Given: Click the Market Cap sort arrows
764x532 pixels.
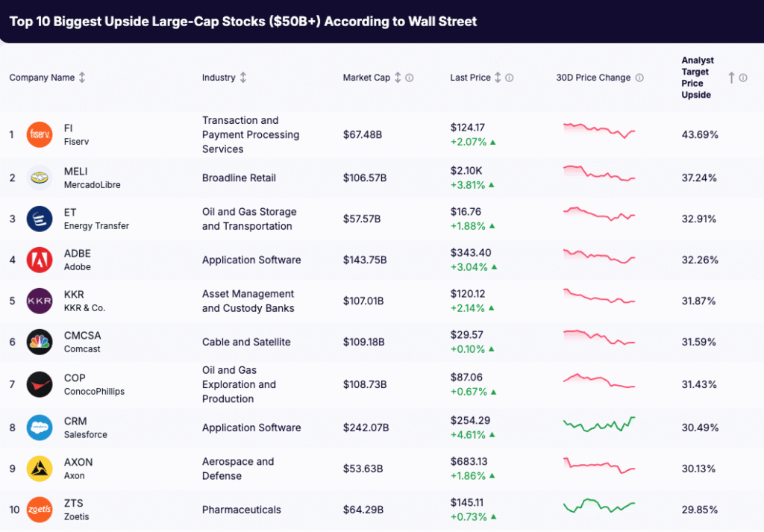Looking at the screenshot, I should pos(397,77).
